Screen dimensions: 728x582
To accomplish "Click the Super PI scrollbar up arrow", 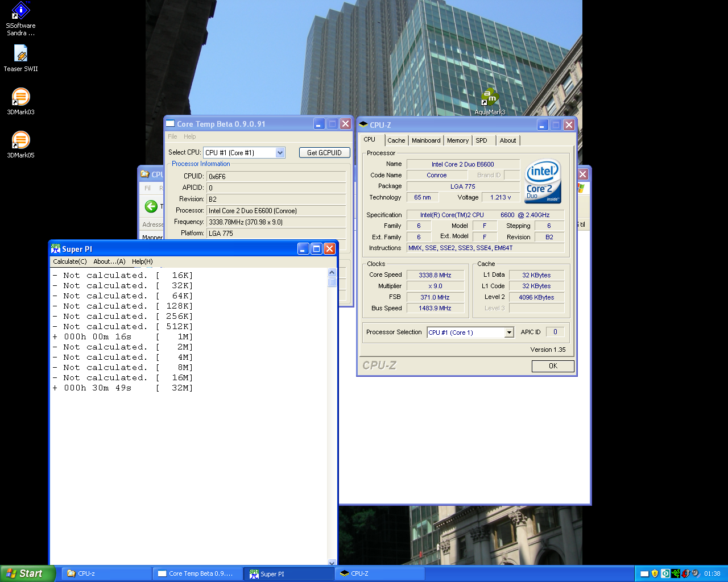I will point(332,272).
